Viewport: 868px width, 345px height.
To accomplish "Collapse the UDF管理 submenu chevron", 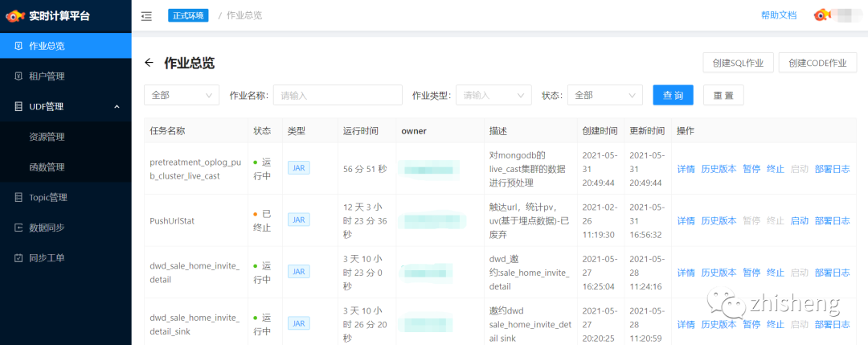I will [117, 106].
